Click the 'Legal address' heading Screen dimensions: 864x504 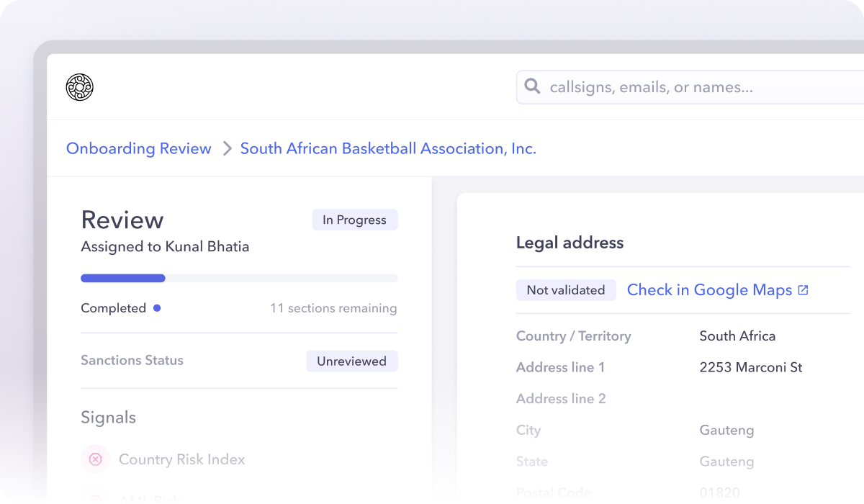570,243
